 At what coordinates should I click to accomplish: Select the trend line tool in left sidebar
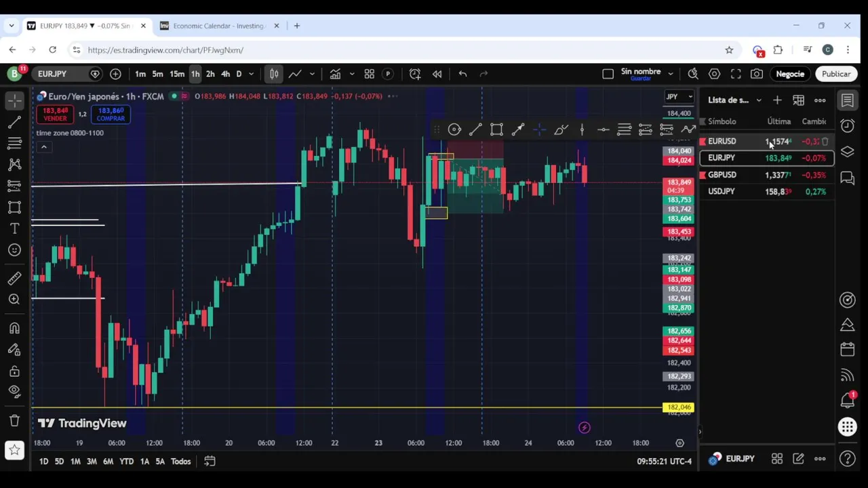click(x=14, y=122)
